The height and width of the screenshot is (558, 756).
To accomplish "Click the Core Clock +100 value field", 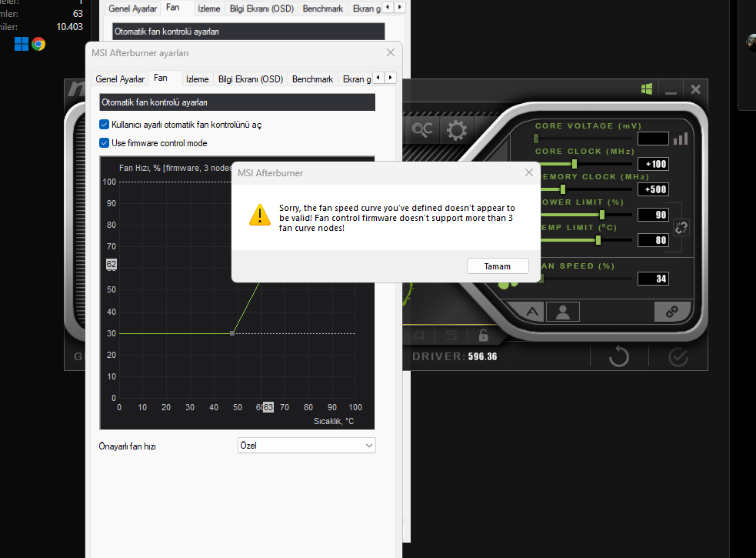I will click(x=653, y=164).
